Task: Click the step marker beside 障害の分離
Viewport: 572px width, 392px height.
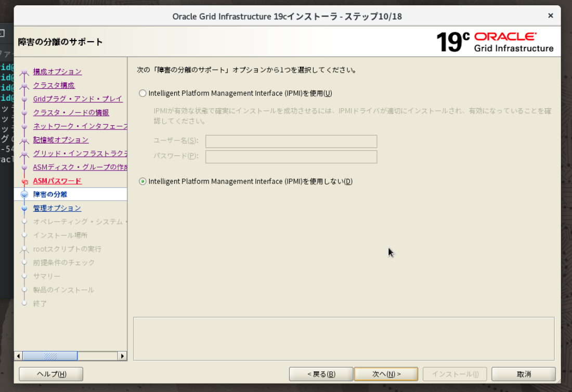Action: pyautogui.click(x=24, y=194)
